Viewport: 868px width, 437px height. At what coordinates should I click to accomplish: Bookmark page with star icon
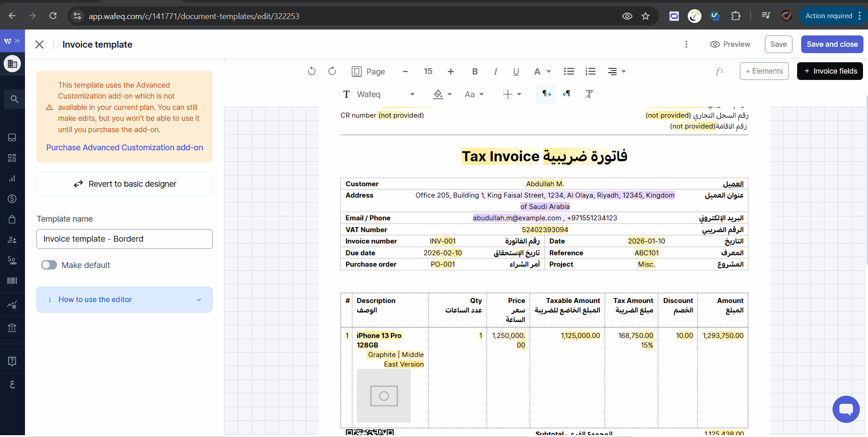coord(645,16)
